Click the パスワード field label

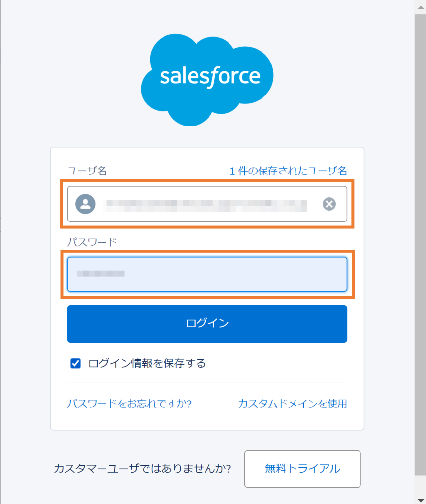point(92,242)
